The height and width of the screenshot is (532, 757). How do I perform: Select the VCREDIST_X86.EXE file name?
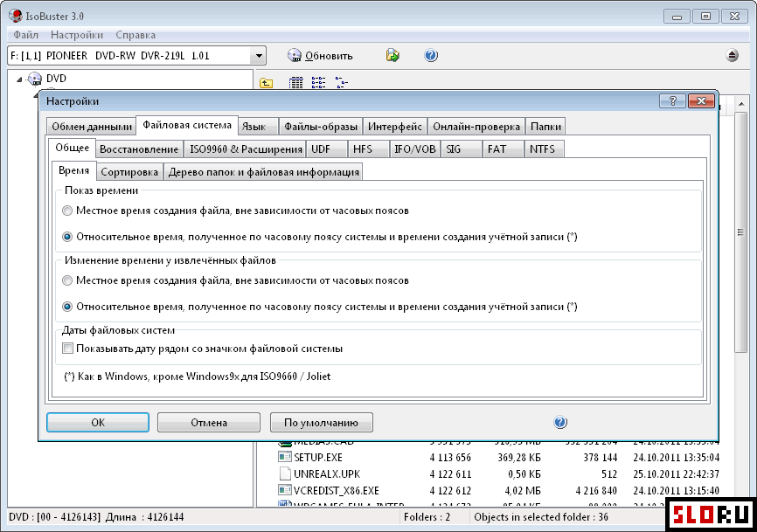(336, 491)
